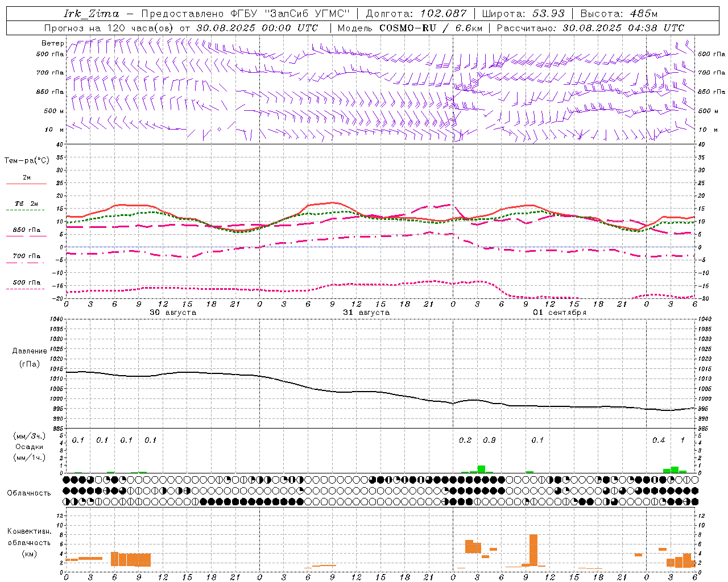Click the '0.9' precipitation amount value
728x582 pixels.
coord(489,440)
